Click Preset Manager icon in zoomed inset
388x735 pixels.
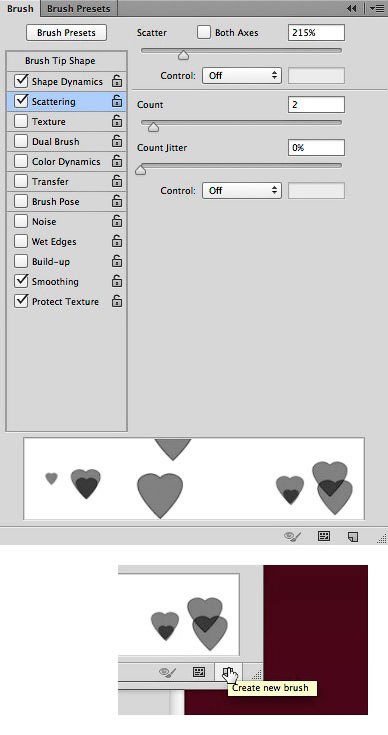click(199, 672)
